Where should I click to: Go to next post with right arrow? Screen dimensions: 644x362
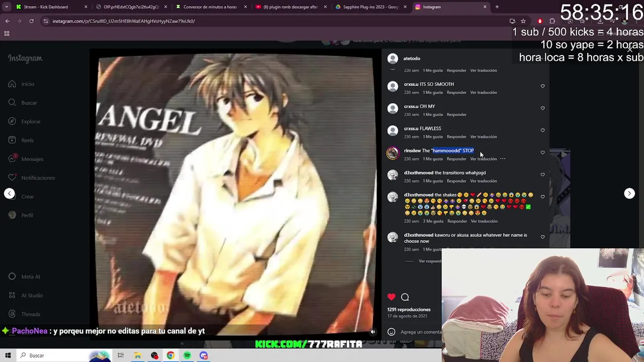click(629, 194)
